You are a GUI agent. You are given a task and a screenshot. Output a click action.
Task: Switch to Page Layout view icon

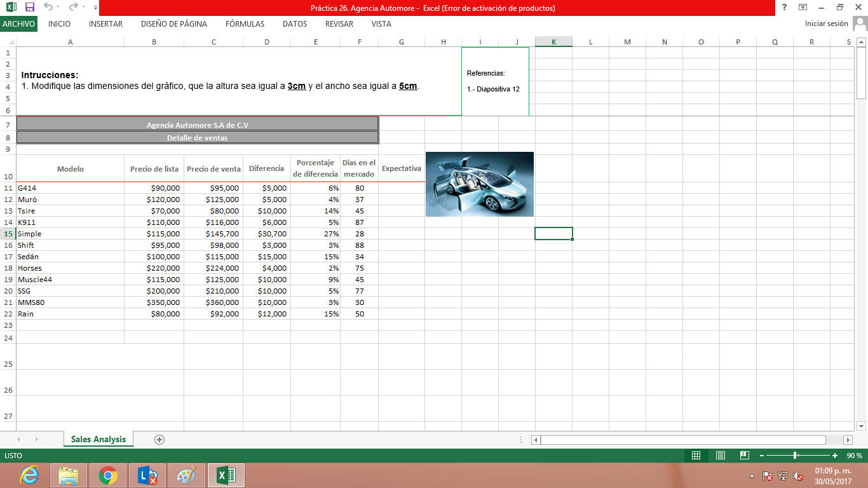[721, 456]
